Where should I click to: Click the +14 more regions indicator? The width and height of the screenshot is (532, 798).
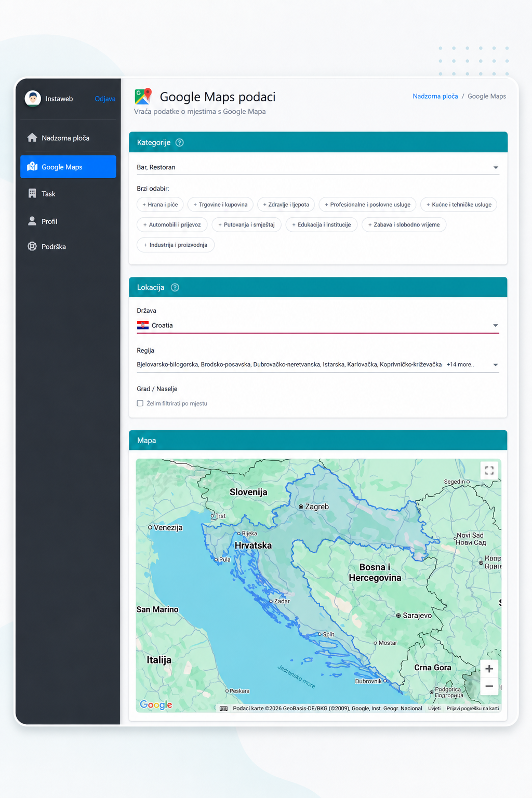pyautogui.click(x=460, y=365)
